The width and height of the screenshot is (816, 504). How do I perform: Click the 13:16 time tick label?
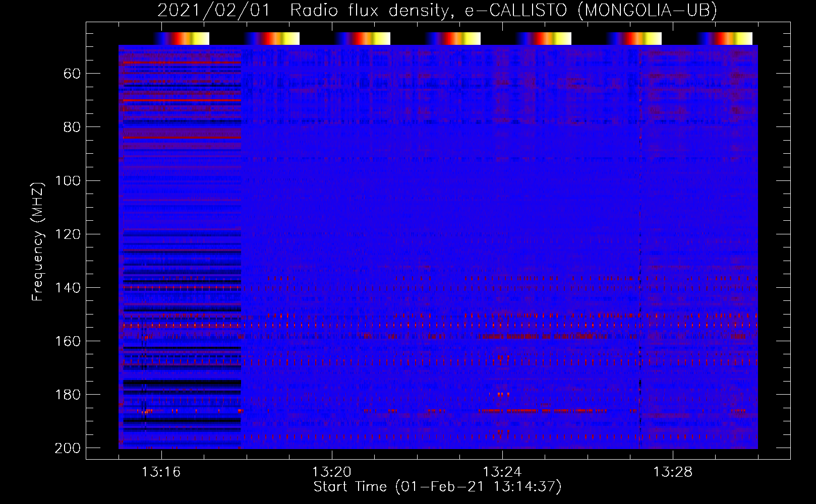[x=161, y=472]
